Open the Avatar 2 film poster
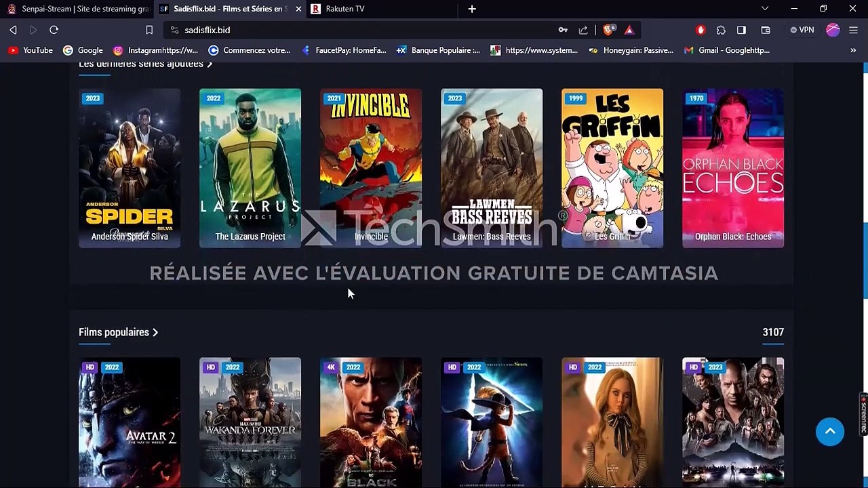This screenshot has width=868, height=488. tap(130, 422)
